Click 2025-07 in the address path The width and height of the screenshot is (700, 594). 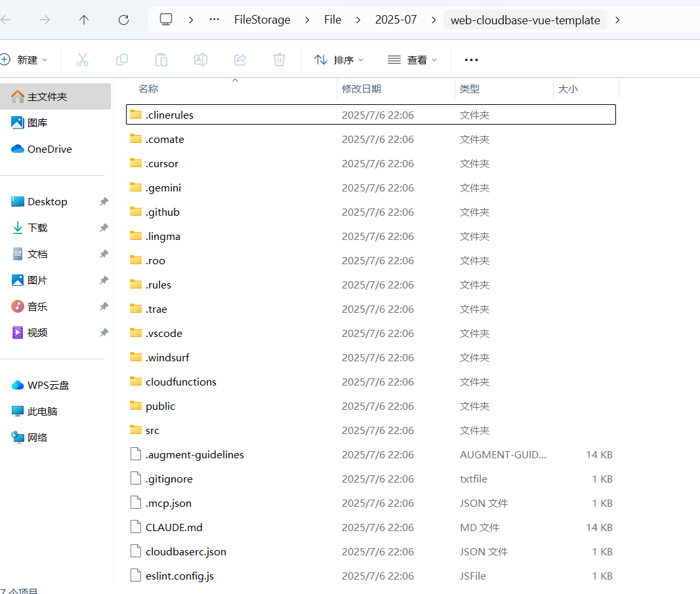(396, 20)
